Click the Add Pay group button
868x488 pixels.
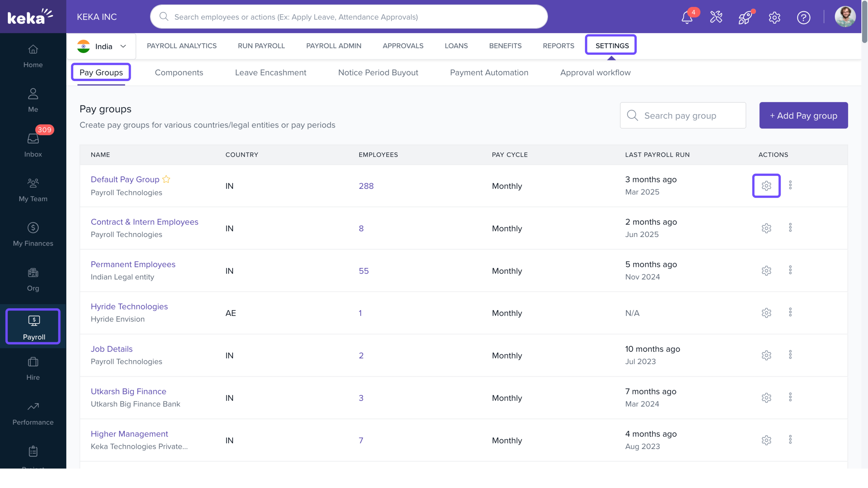coord(803,116)
